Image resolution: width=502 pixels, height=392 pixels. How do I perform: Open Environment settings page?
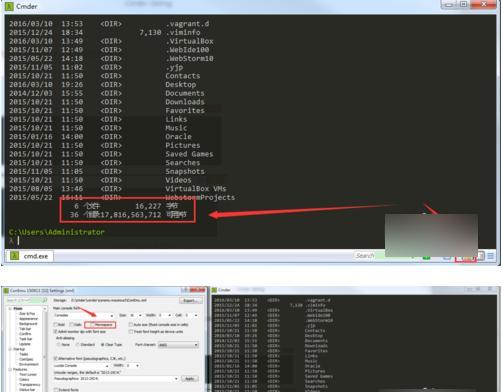tap(29, 364)
